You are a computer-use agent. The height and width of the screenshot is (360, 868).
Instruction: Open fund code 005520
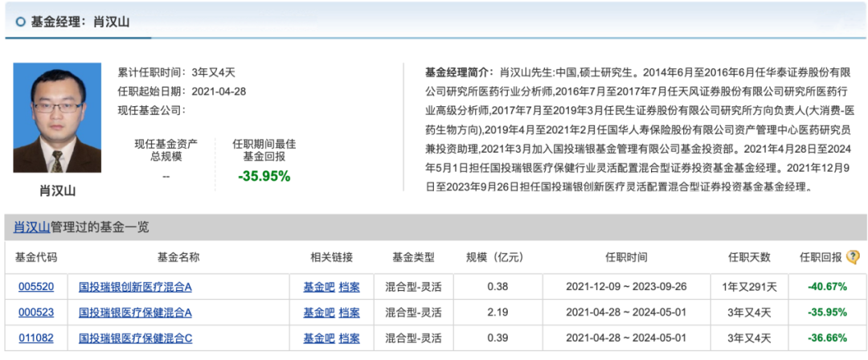pyautogui.click(x=35, y=286)
